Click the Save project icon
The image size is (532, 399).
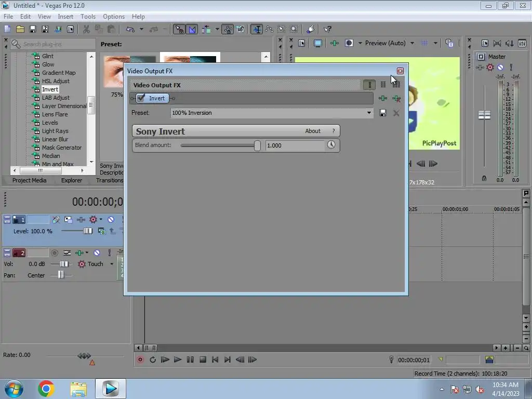[33, 29]
